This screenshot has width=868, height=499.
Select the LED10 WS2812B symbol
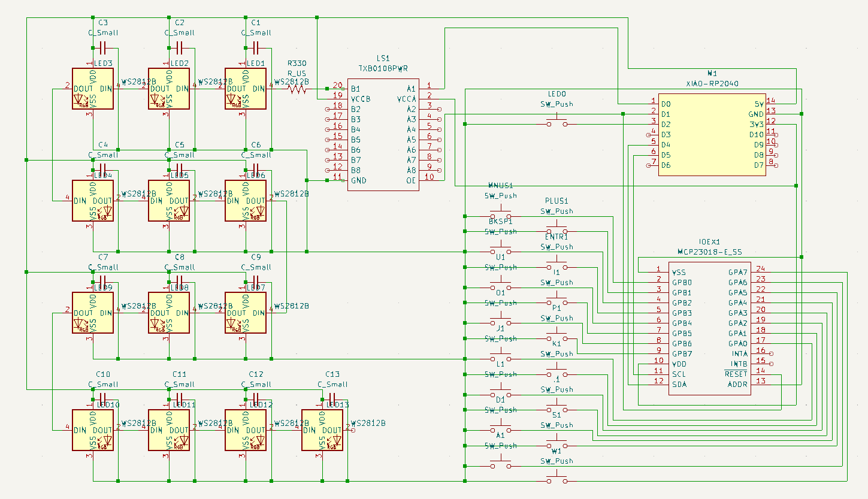tap(92, 430)
